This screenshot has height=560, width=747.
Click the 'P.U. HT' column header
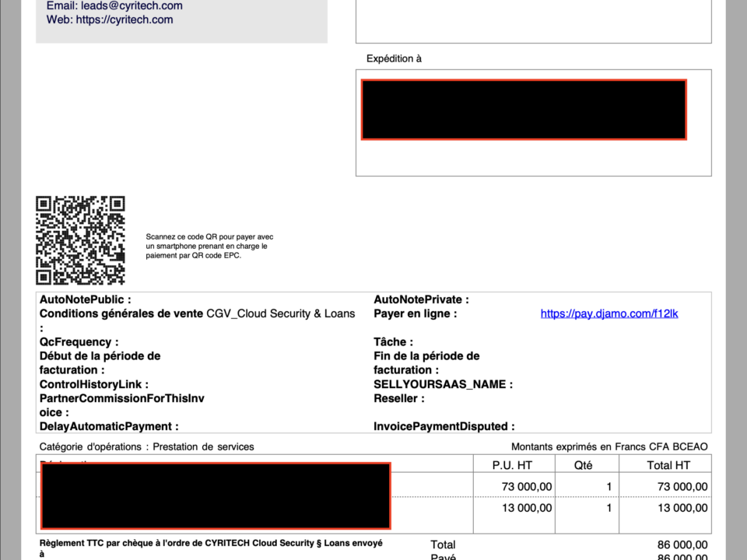click(x=512, y=465)
